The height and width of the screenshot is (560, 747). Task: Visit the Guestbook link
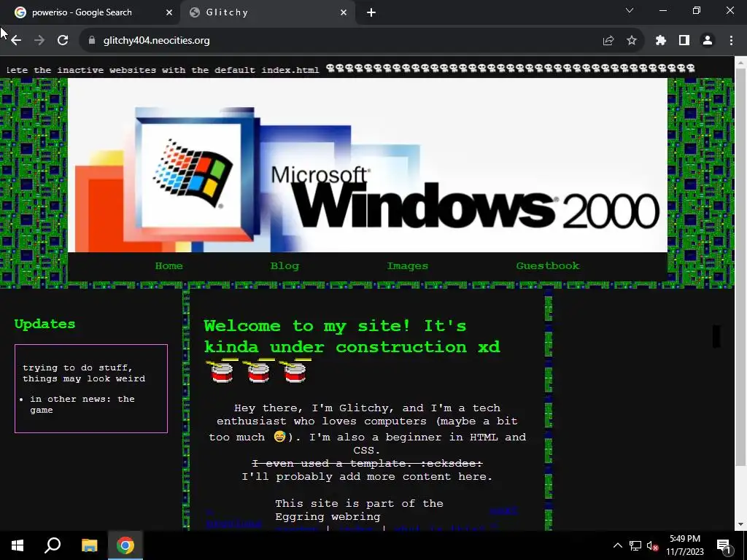[548, 265]
